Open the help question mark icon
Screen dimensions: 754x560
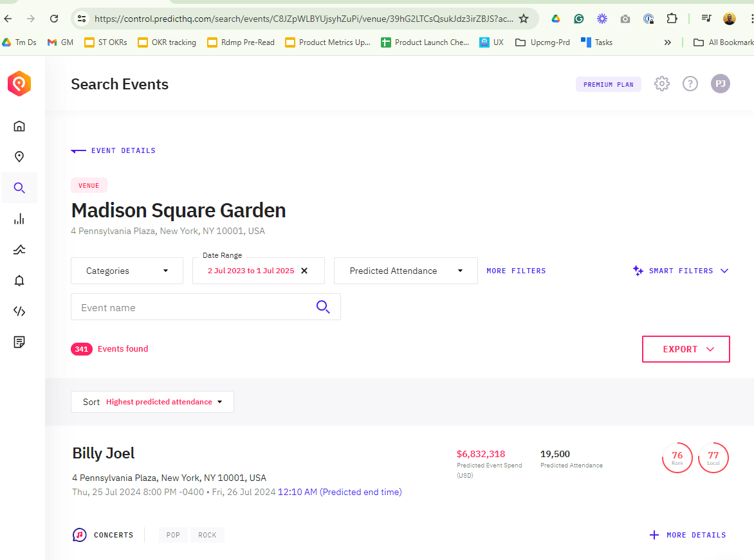tap(690, 84)
